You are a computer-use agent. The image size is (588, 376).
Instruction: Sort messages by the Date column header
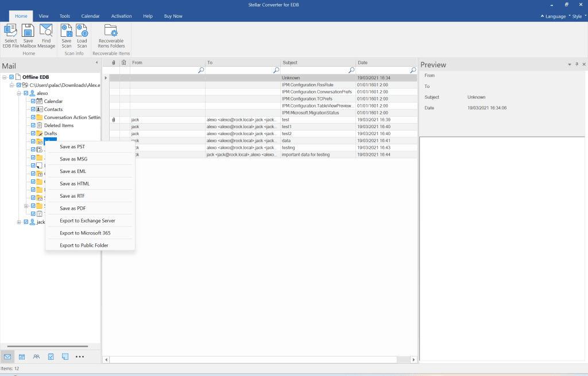pos(386,63)
